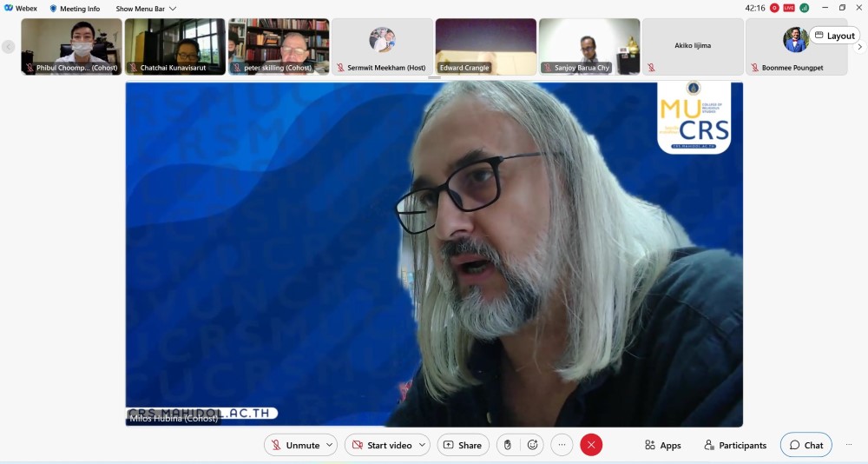Image resolution: width=868 pixels, height=464 pixels.
Task: Click the red leave meeting button
Action: point(591,445)
